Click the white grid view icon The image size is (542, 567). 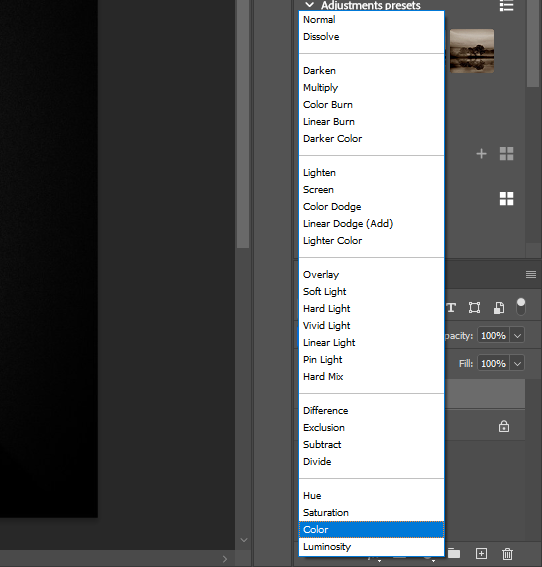click(x=506, y=199)
